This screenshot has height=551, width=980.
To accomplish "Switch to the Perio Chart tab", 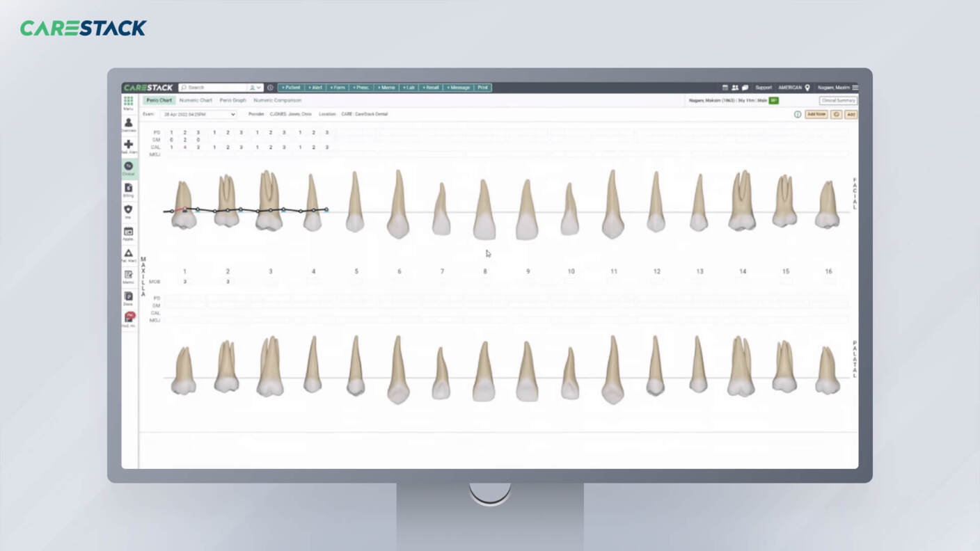I will coord(159,100).
